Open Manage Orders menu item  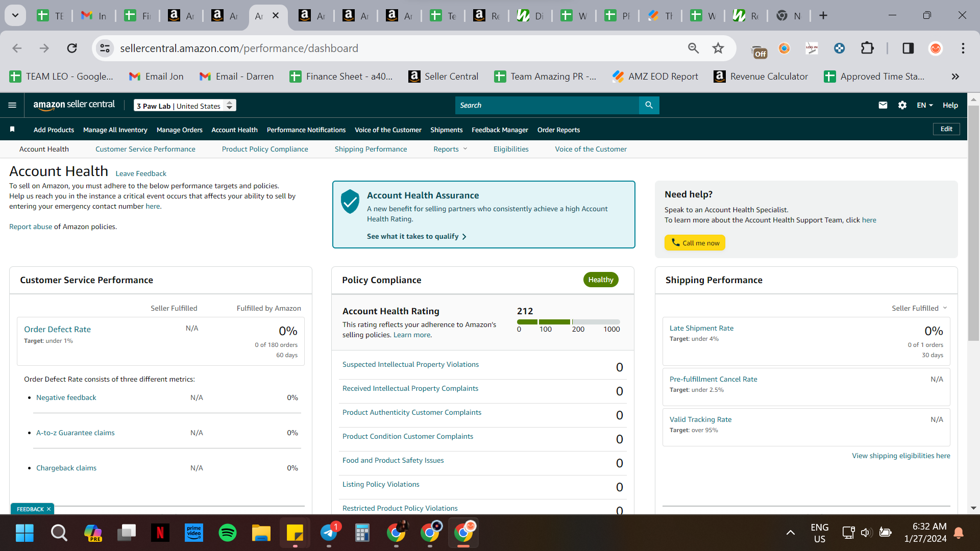point(179,130)
